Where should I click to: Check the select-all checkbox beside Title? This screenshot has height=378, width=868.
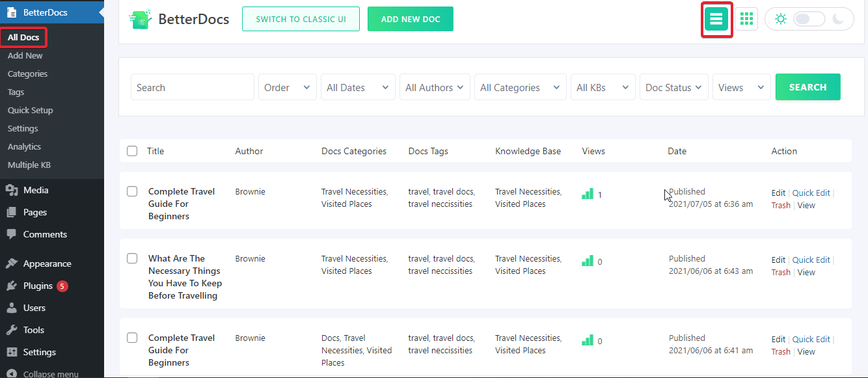pyautogui.click(x=132, y=151)
